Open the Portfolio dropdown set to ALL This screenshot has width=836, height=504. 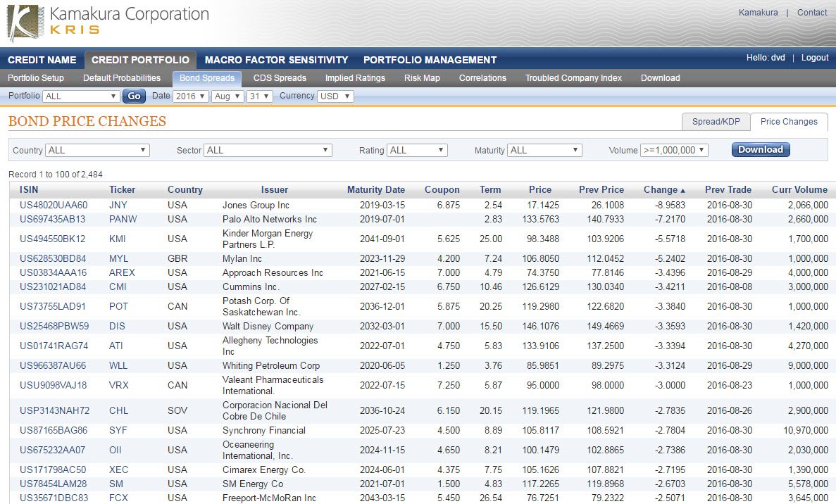coord(81,96)
